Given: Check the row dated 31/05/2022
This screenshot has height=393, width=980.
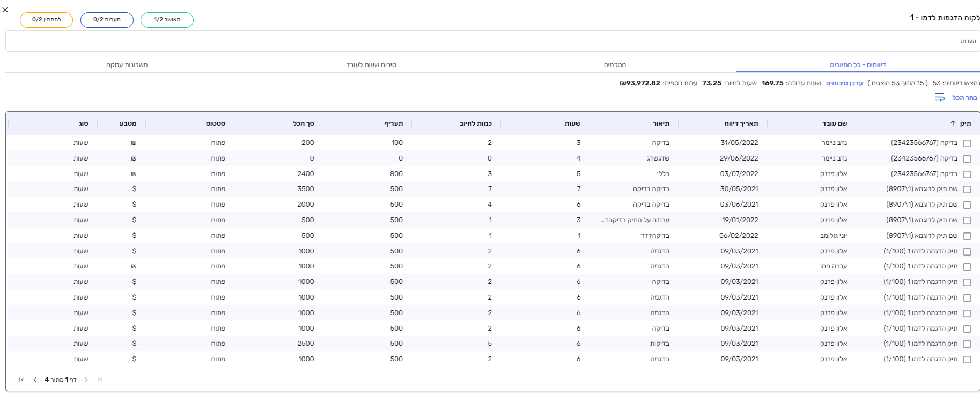Looking at the screenshot, I should coord(967,143).
